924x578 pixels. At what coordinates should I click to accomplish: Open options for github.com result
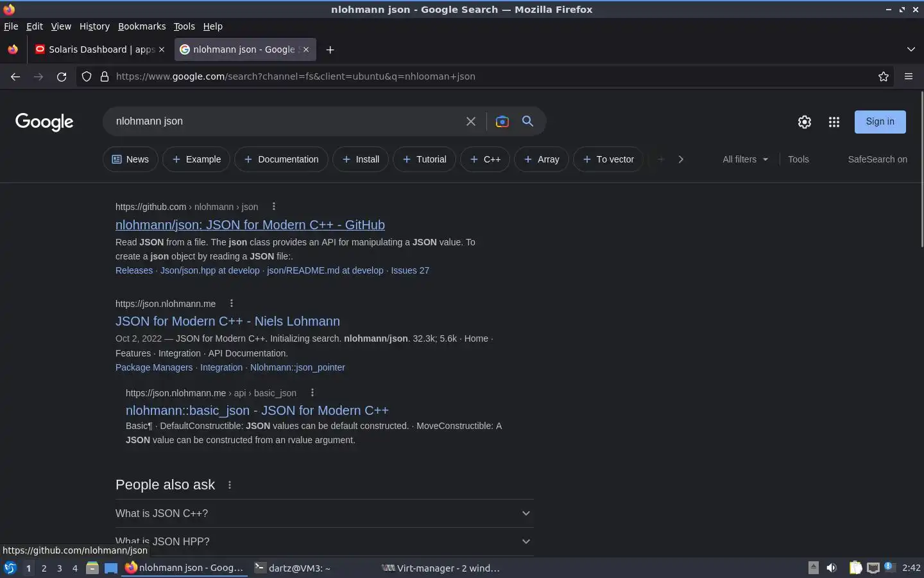click(x=274, y=207)
